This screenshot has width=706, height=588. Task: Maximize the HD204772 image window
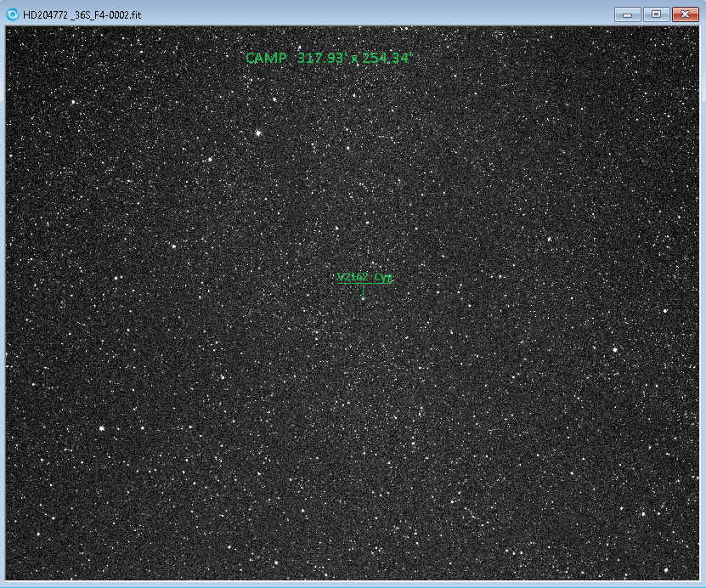(x=656, y=14)
